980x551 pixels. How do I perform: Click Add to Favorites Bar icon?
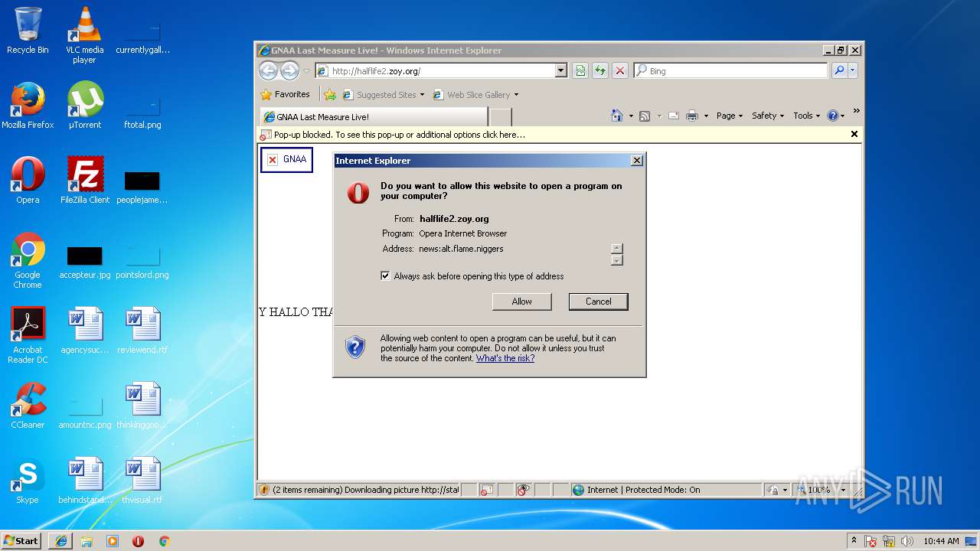pyautogui.click(x=330, y=95)
